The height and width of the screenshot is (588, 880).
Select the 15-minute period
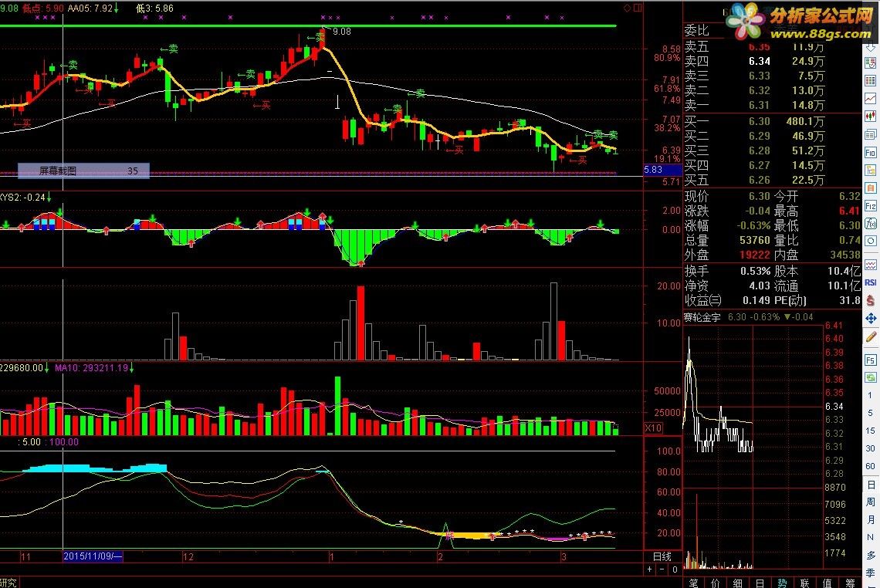(x=871, y=431)
